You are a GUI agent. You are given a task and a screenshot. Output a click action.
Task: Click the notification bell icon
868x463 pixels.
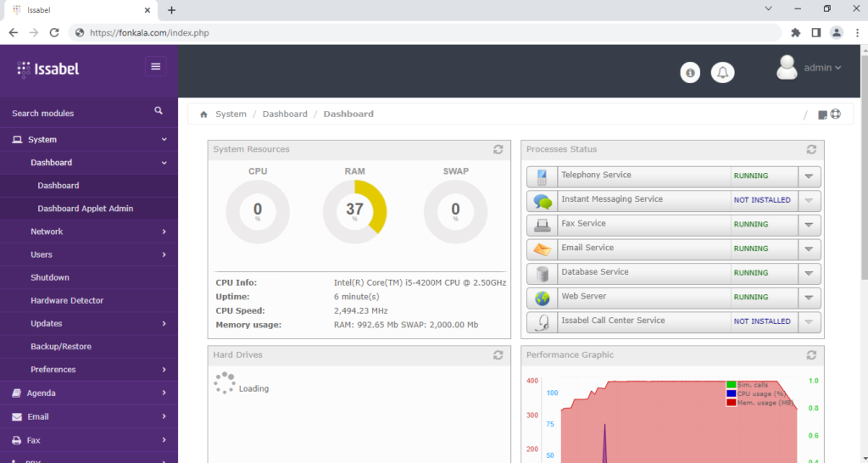click(x=722, y=73)
